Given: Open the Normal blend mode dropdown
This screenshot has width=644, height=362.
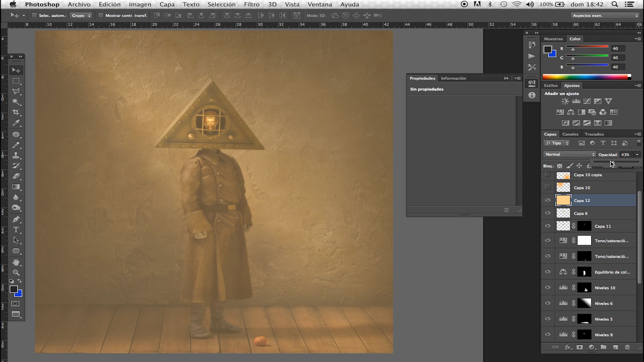Looking at the screenshot, I should pyautogui.click(x=570, y=155).
